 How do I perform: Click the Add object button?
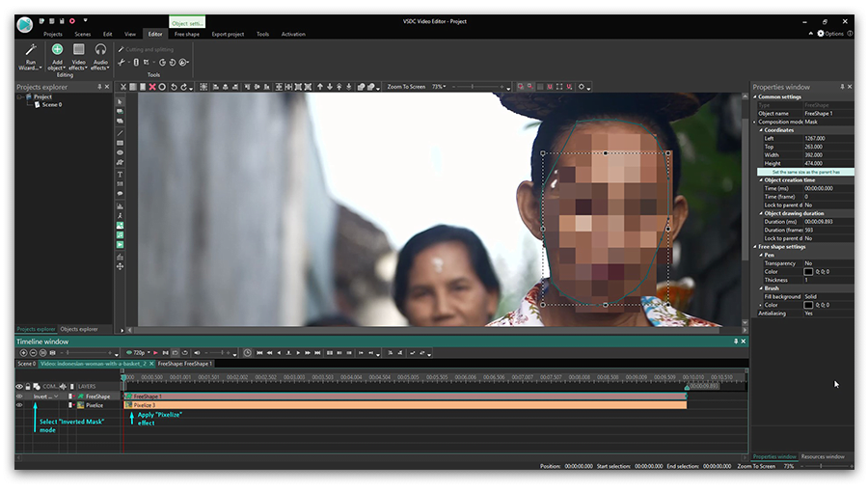coord(57,57)
